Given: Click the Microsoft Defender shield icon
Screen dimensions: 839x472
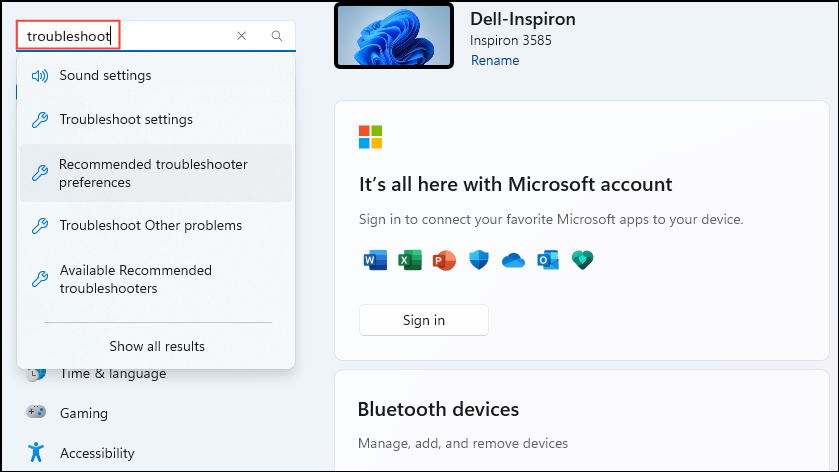Looking at the screenshot, I should (x=479, y=261).
